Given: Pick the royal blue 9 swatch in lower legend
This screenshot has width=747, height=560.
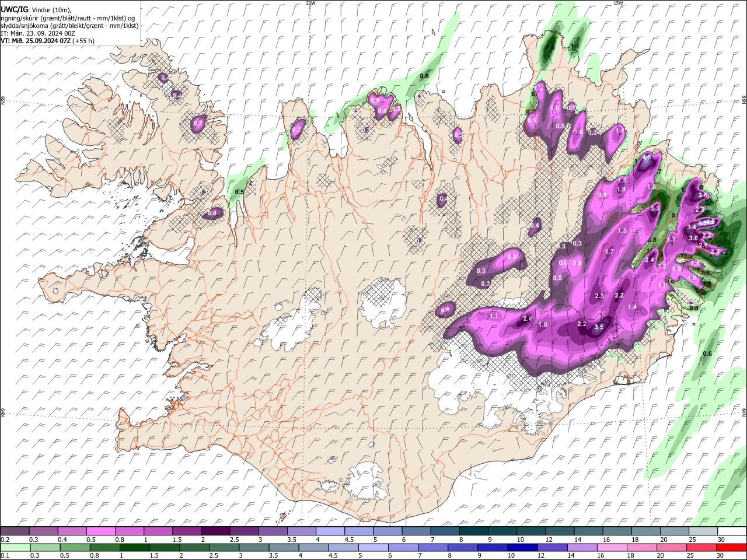Looking at the screenshot, I should [x=493, y=547].
